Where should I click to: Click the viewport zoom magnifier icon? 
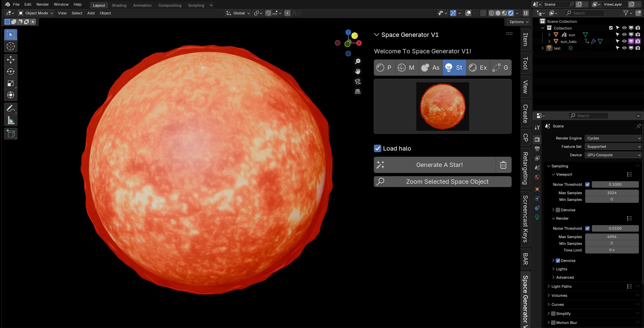coord(358,61)
